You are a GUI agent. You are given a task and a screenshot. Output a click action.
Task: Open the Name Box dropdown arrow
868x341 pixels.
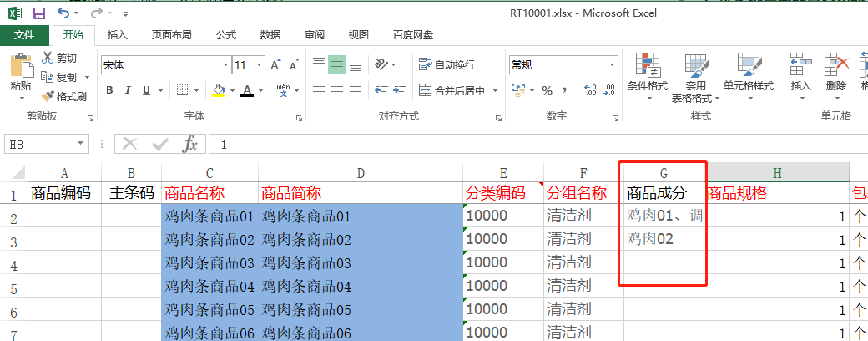pyautogui.click(x=81, y=144)
